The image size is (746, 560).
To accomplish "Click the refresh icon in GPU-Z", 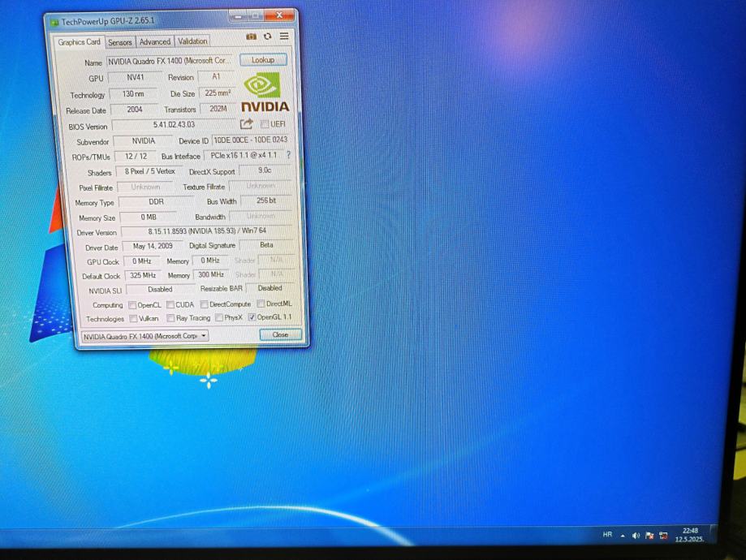I will tap(267, 37).
